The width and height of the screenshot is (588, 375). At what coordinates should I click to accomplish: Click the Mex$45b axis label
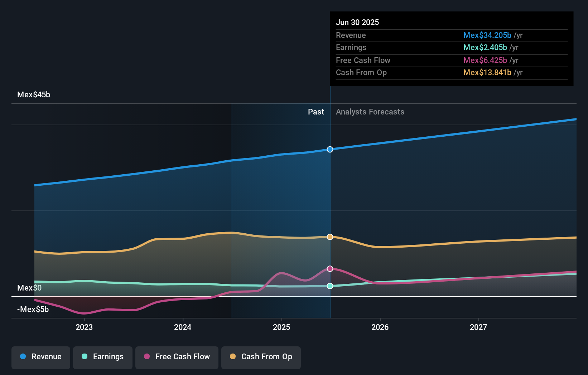(34, 94)
